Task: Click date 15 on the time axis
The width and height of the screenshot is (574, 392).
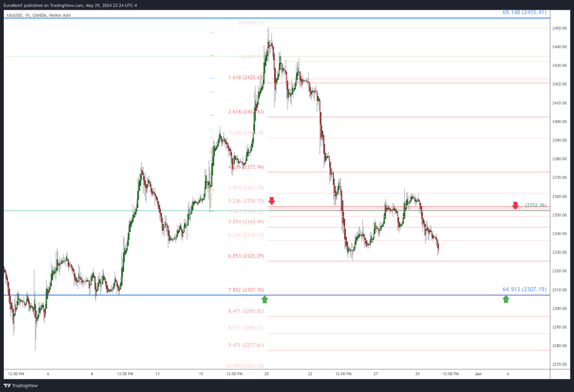Action: (x=201, y=374)
